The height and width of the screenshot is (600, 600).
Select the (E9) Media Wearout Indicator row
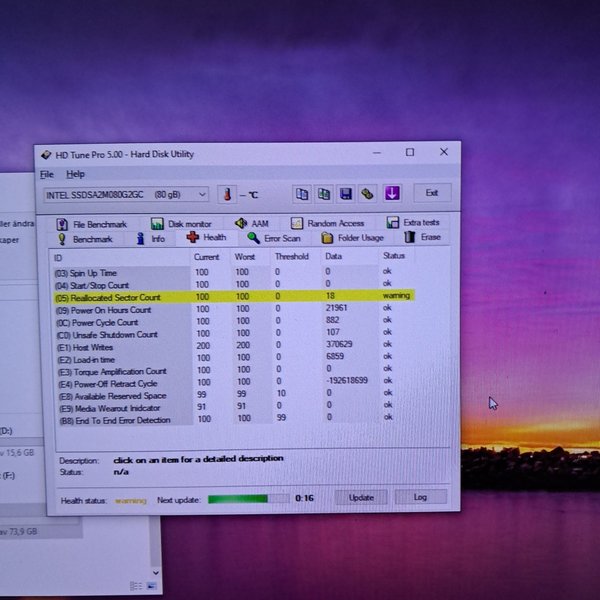[x=236, y=406]
